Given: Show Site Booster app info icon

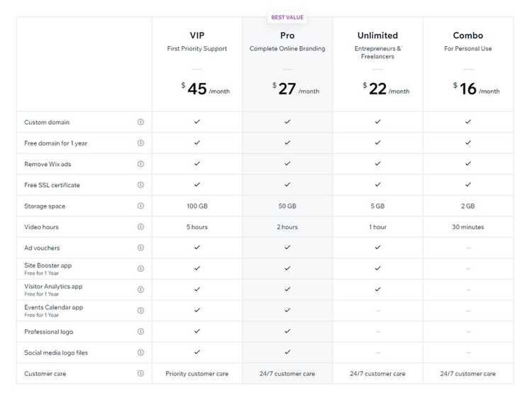Looking at the screenshot, I should tap(140, 269).
